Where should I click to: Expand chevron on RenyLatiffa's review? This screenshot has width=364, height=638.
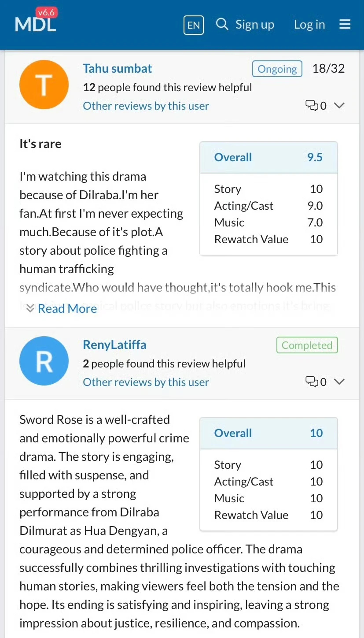pos(339,382)
